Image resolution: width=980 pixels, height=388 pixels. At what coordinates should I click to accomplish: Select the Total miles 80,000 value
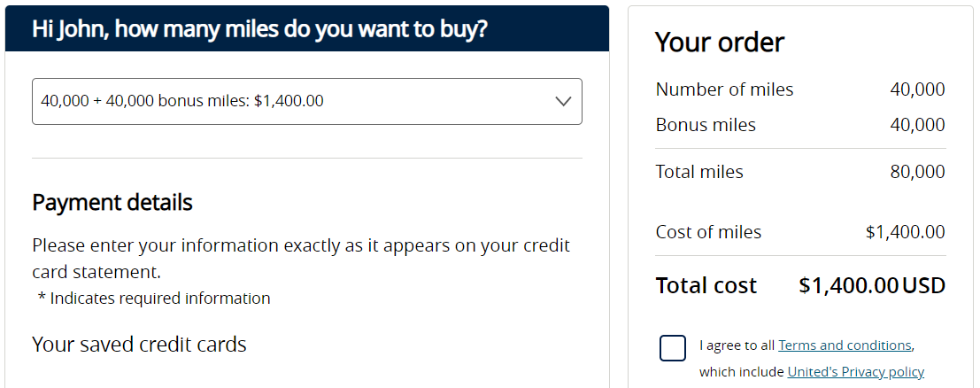(x=917, y=172)
